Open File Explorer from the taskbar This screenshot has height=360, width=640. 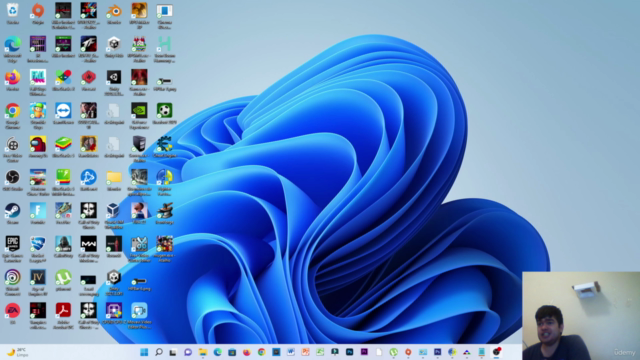(x=202, y=352)
